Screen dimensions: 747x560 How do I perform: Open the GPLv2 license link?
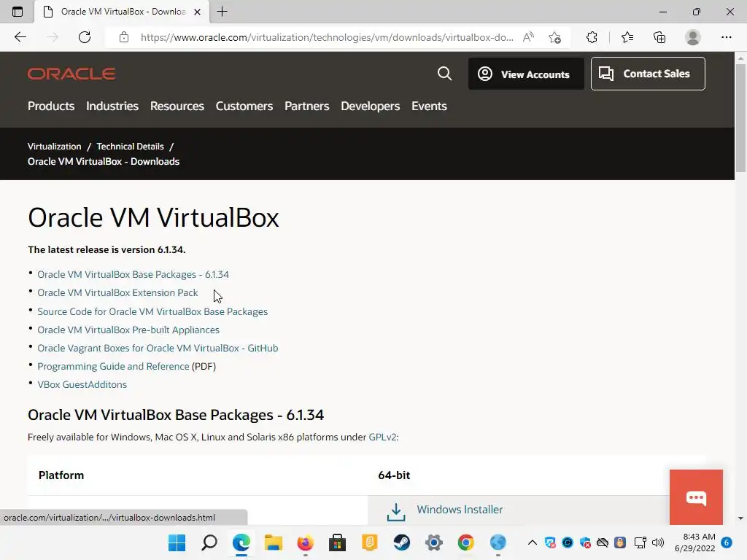[382, 437]
